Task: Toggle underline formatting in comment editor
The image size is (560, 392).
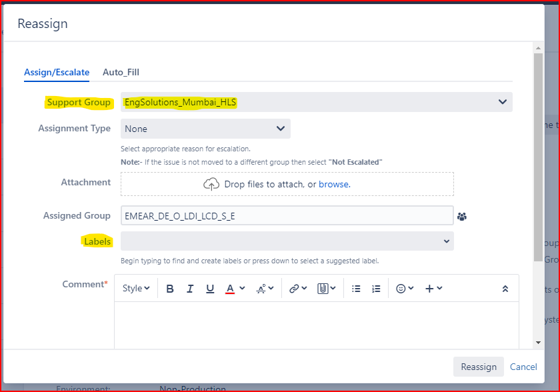Action: tap(210, 289)
